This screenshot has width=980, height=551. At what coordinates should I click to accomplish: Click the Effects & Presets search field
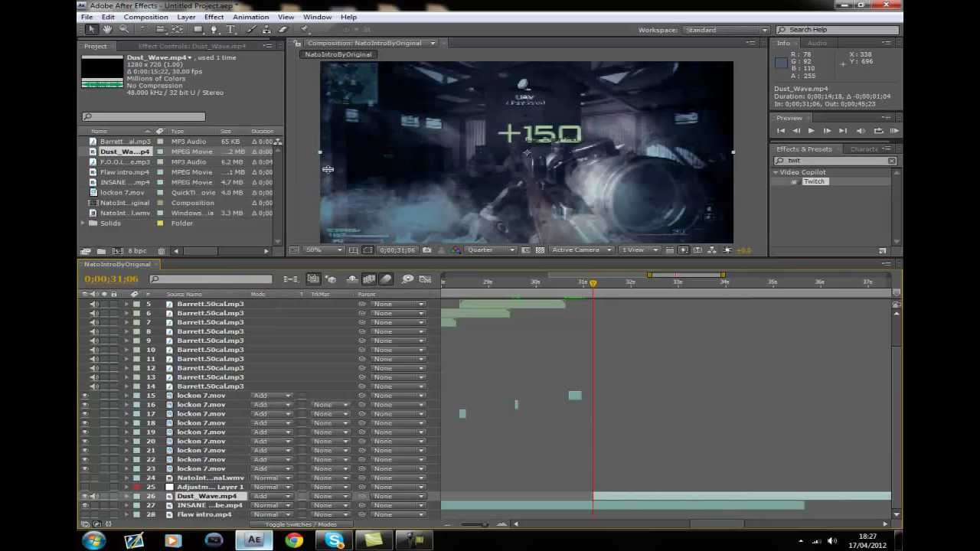pos(835,161)
